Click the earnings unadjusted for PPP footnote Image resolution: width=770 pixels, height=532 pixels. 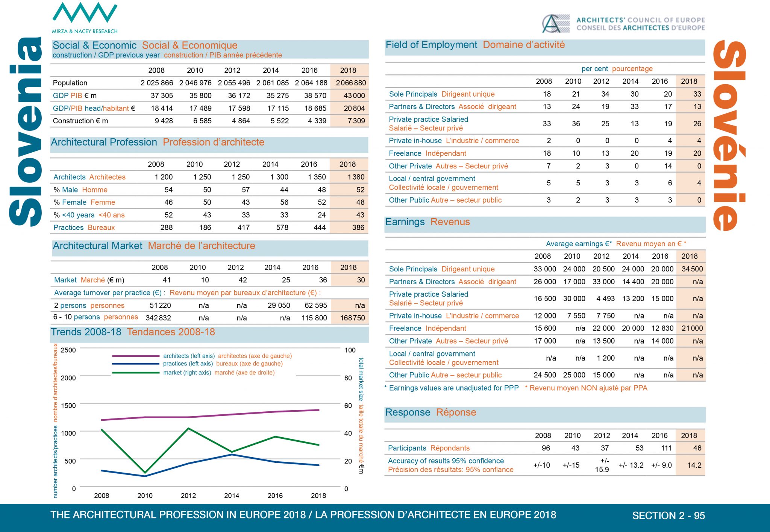(x=516, y=388)
